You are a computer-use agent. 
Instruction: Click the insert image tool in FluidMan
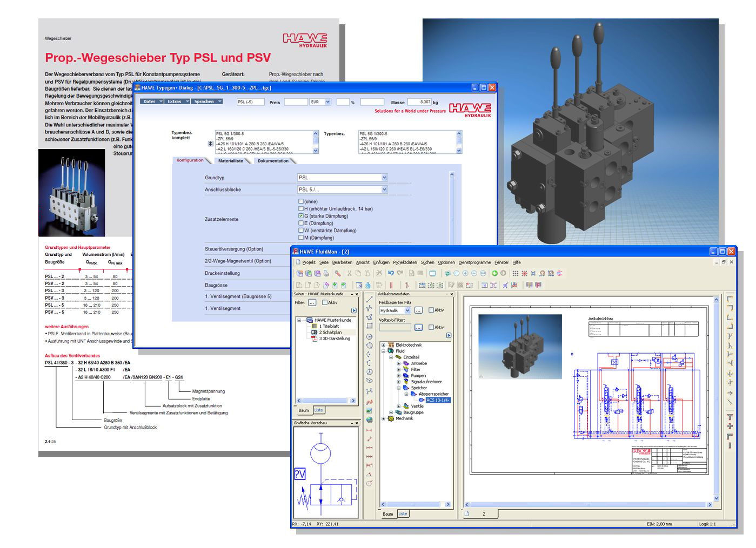coord(370,411)
